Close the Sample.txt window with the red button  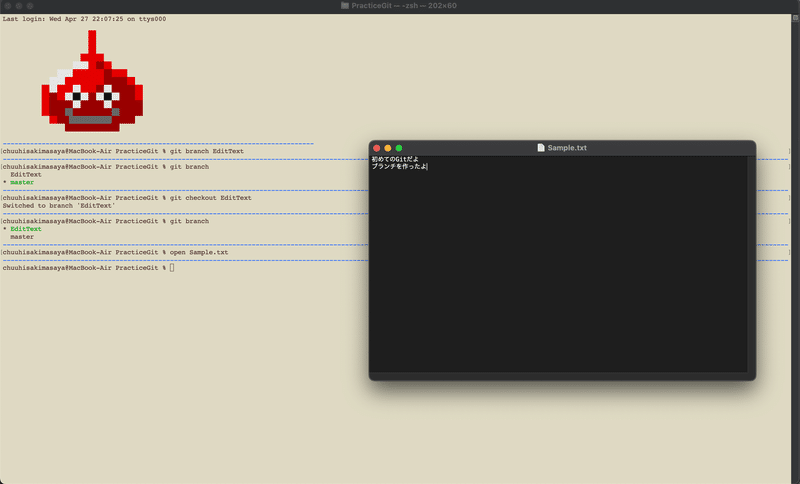point(377,148)
